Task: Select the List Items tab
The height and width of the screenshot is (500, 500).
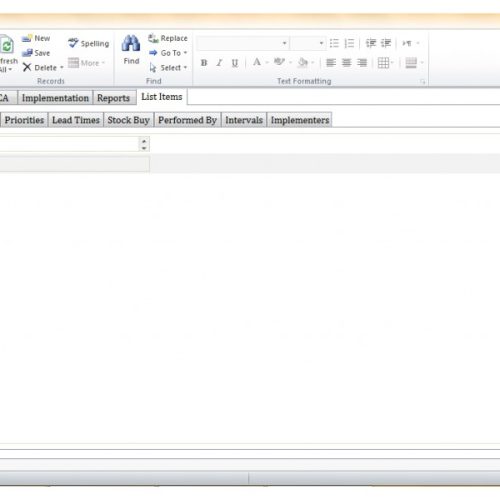Action: coord(162,97)
